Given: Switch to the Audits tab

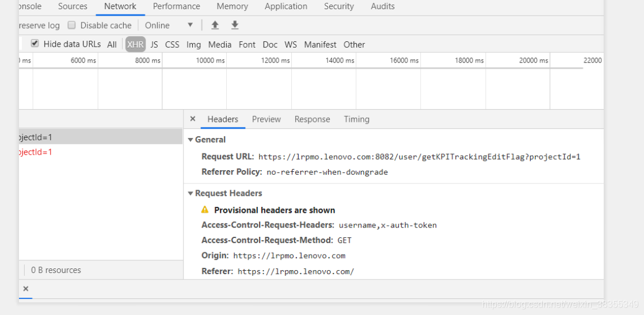Looking at the screenshot, I should tap(383, 6).
